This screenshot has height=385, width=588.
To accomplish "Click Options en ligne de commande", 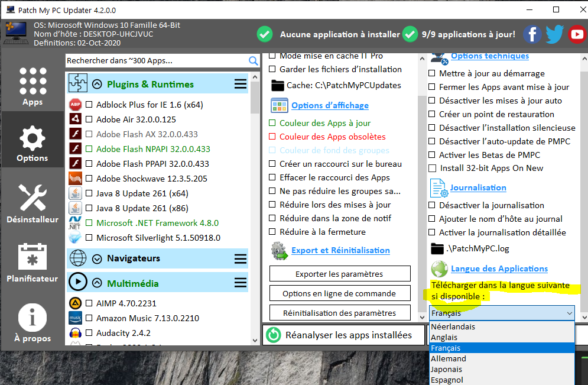I will point(340,293).
